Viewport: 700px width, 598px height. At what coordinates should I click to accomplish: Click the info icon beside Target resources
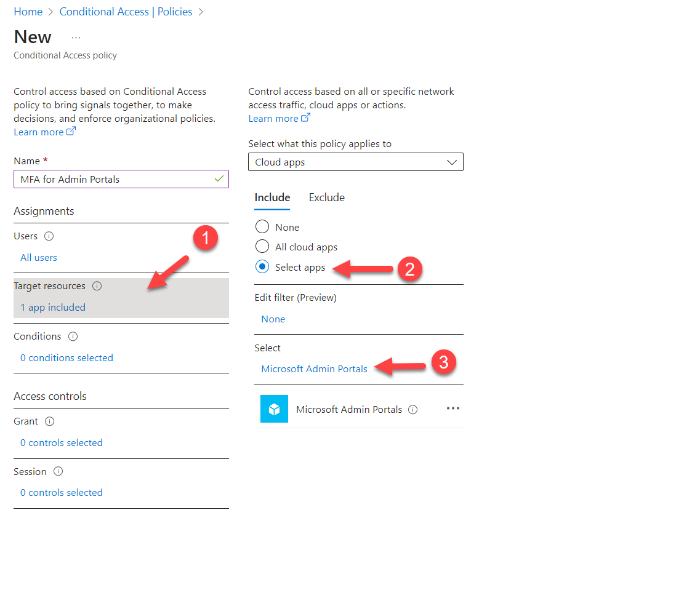click(x=97, y=285)
